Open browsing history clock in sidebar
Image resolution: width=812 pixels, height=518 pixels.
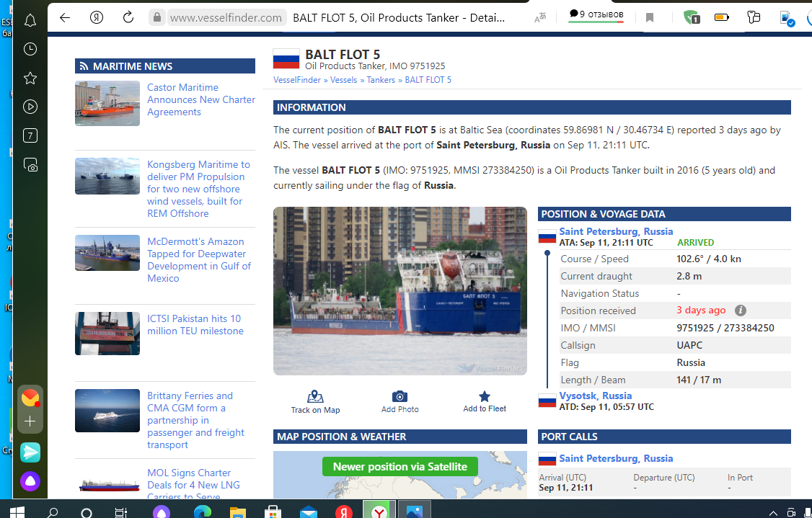tap(30, 49)
